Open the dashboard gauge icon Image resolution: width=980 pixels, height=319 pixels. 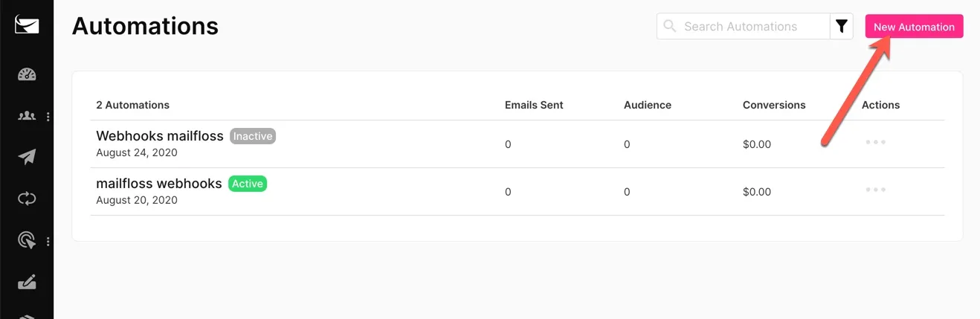point(27,74)
